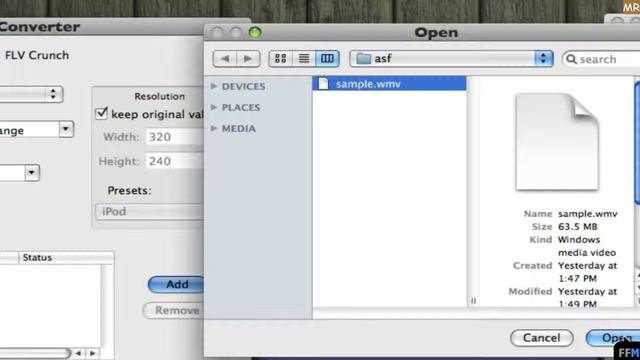This screenshot has height=360, width=640.
Task: Click the 63.5 MB size value
Action: click(578, 227)
